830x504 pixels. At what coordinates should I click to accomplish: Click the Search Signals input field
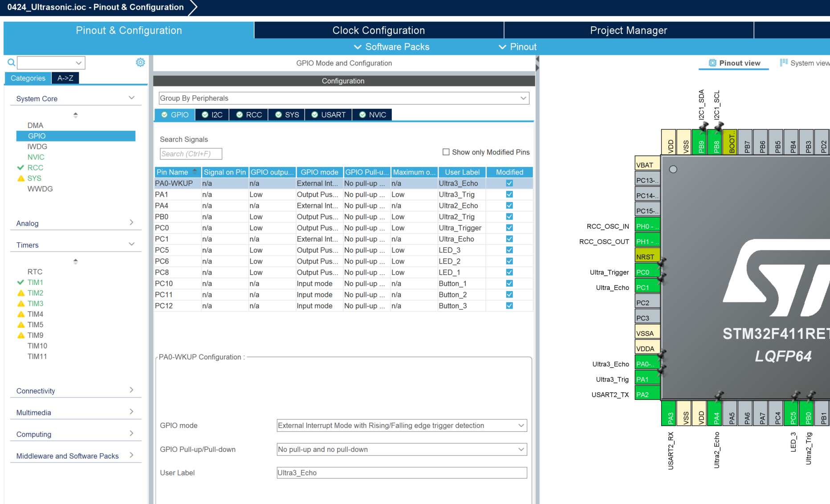click(x=191, y=154)
